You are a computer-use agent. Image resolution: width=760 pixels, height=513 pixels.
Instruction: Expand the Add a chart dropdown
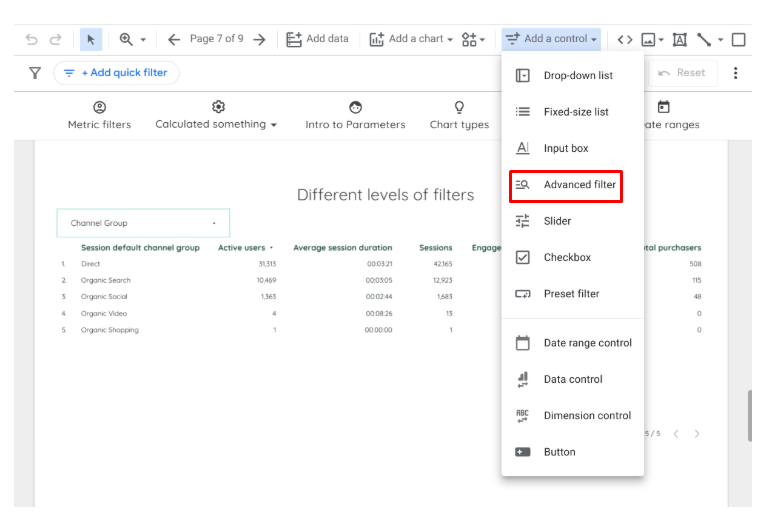click(410, 39)
